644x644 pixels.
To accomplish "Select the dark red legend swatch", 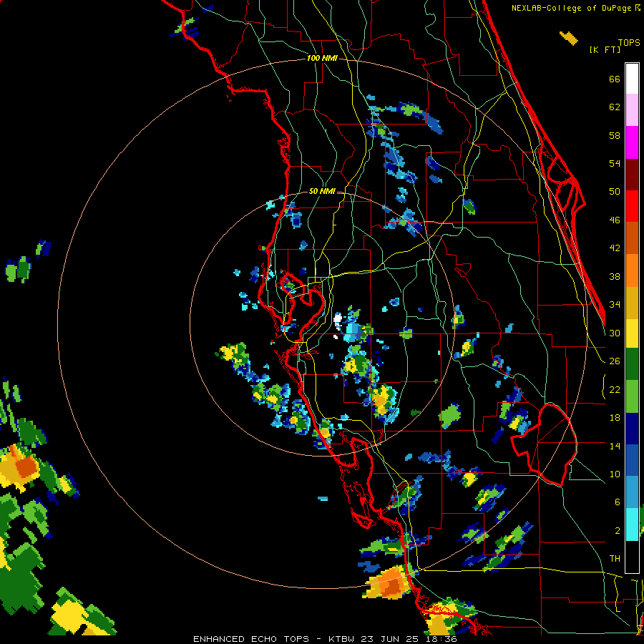I will click(632, 175).
